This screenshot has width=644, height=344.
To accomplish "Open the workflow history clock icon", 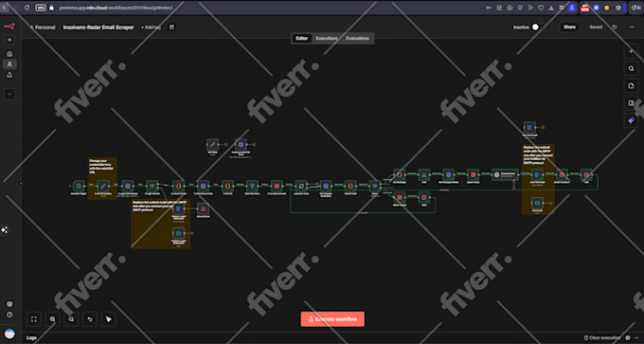I will coord(615,27).
